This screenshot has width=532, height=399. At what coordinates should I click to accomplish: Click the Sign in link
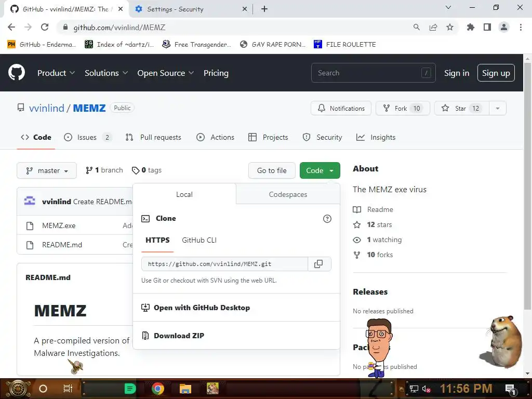point(457,73)
